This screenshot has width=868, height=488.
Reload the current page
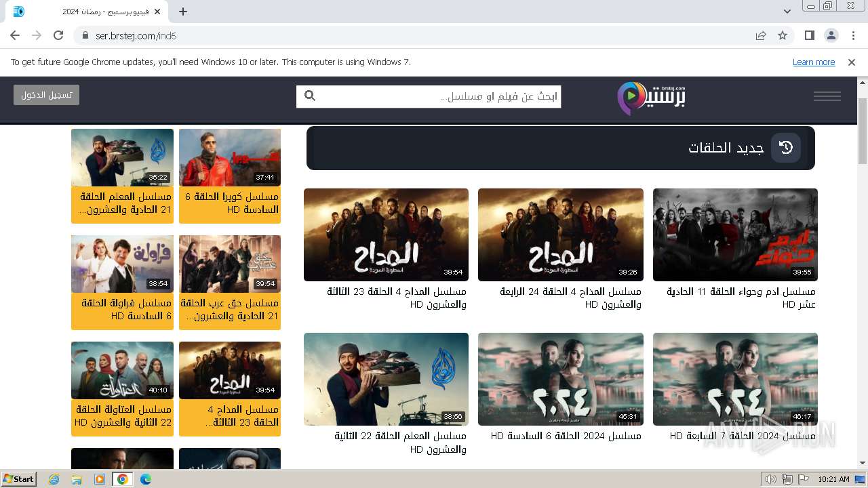click(58, 36)
